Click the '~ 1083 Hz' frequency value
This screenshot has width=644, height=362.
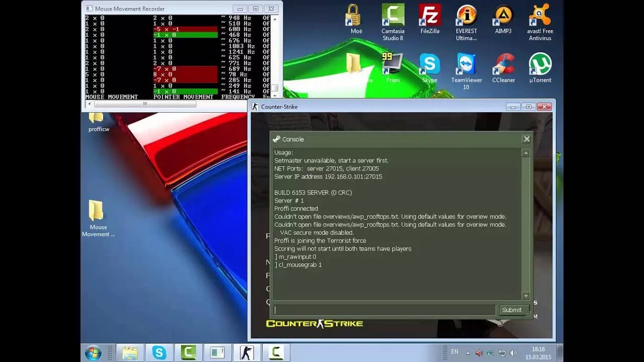click(238, 46)
